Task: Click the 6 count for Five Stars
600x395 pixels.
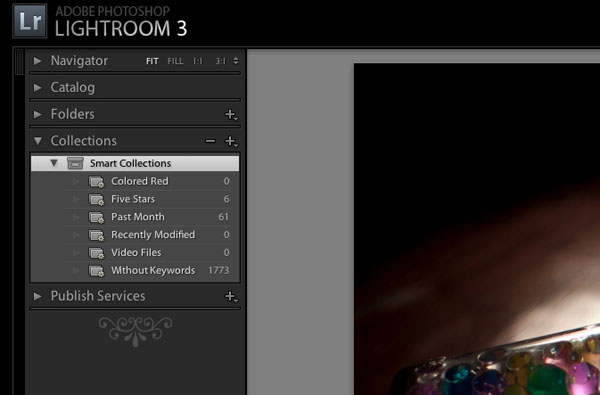Action: (227, 199)
